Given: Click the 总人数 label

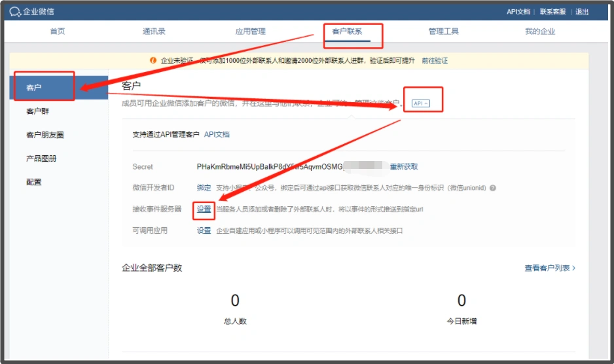Looking at the screenshot, I should coord(235,321).
